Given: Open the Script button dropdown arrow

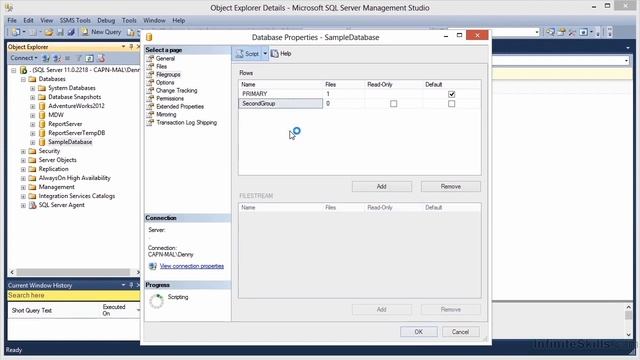Looking at the screenshot, I should tap(265, 53).
